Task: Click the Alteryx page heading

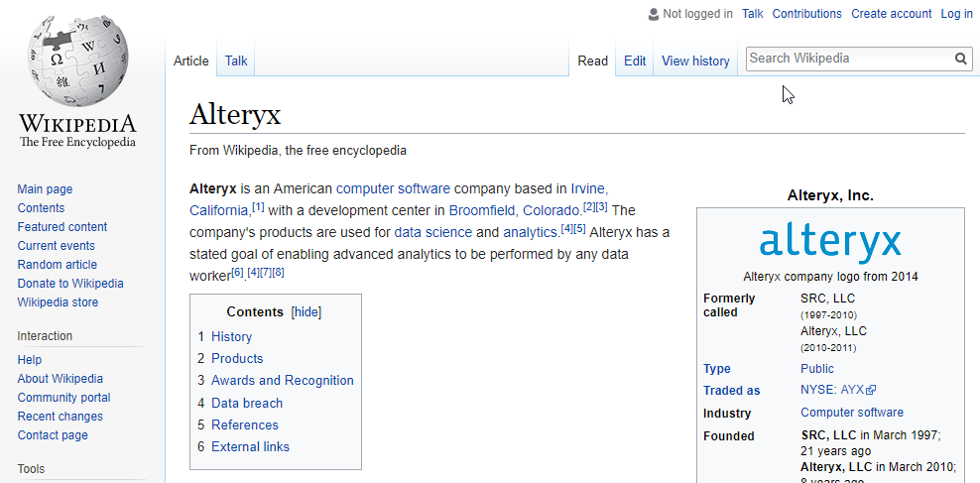Action: coord(235,114)
